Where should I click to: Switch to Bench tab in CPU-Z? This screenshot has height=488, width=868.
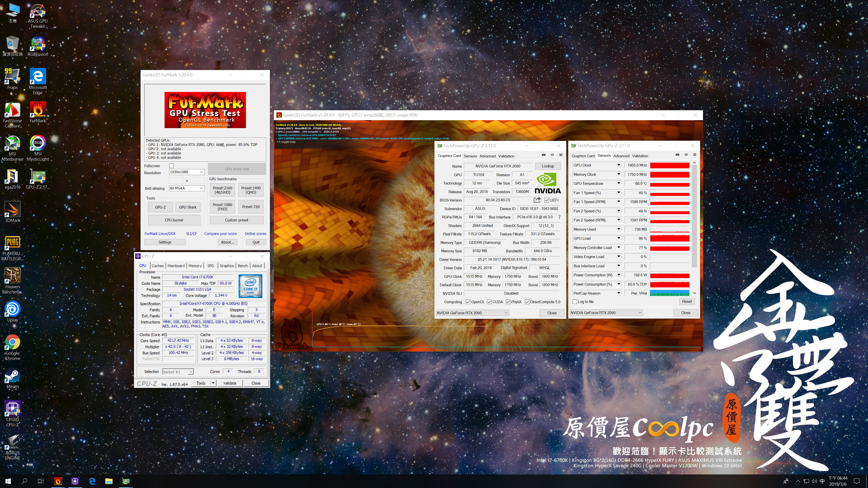click(x=243, y=266)
